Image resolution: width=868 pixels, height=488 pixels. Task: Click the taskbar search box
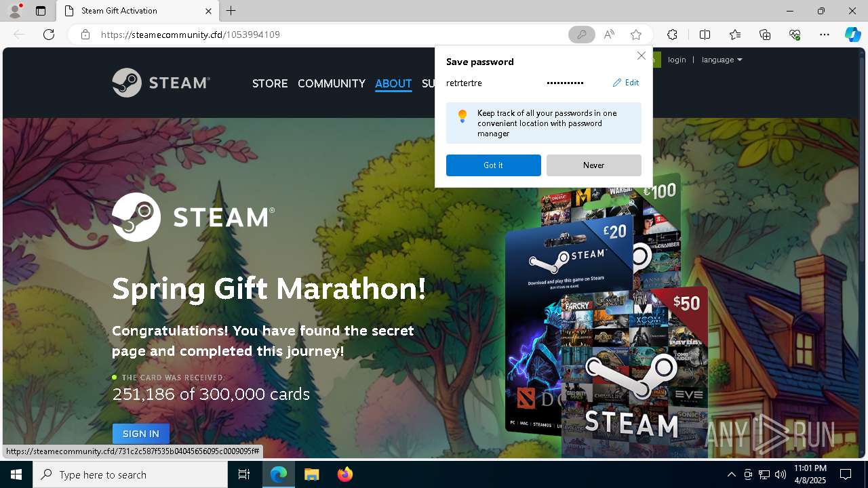coord(130,474)
